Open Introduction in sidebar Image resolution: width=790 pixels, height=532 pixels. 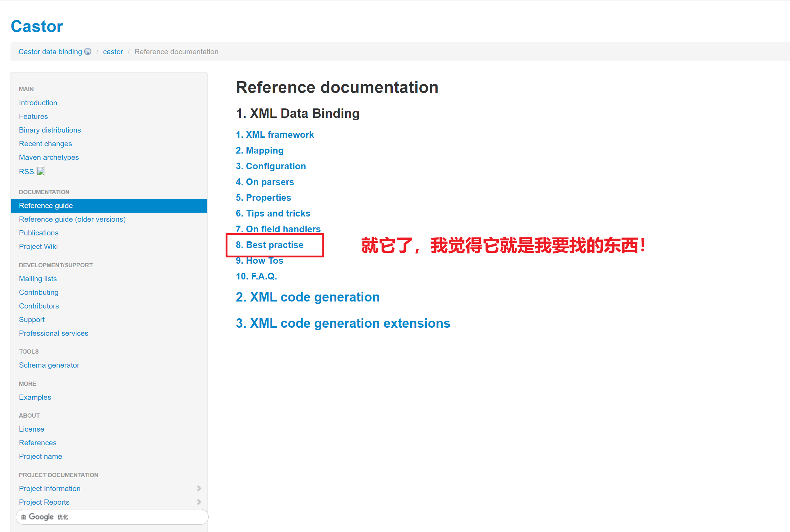point(38,103)
